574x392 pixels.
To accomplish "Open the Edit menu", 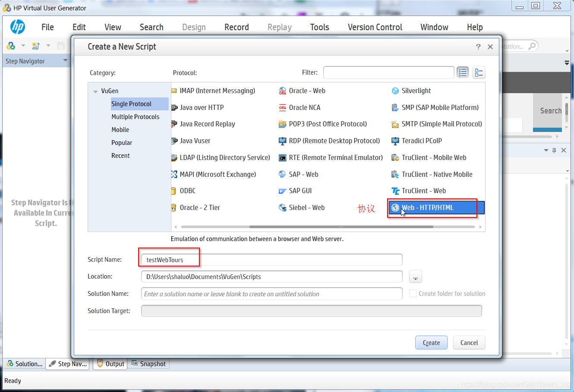I will 79,27.
